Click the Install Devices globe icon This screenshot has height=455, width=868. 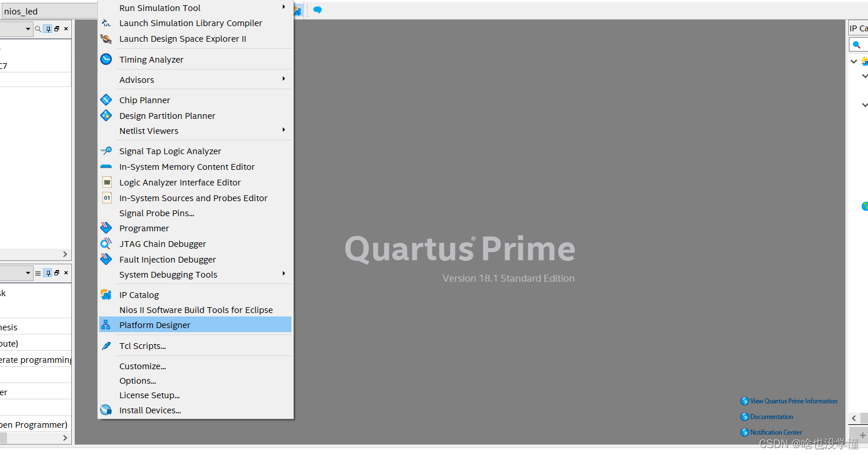tap(106, 410)
